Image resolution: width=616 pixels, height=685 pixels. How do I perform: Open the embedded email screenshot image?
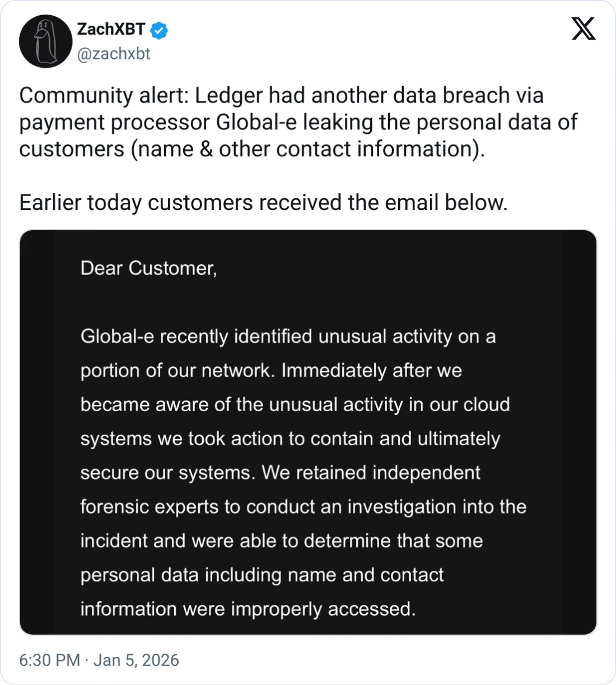pyautogui.click(x=308, y=432)
